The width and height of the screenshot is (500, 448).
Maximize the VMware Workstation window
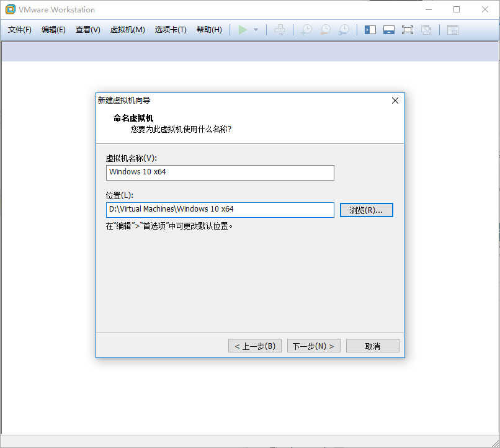(457, 9)
